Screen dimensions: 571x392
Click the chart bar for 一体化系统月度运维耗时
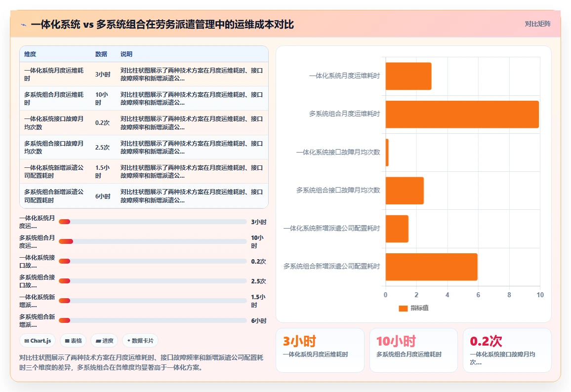pyautogui.click(x=408, y=76)
